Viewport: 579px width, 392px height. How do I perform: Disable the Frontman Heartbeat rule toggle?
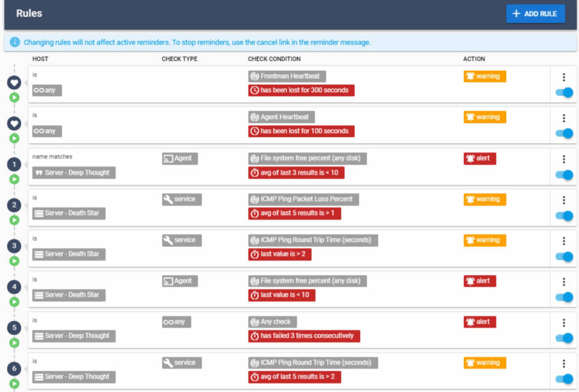point(564,93)
